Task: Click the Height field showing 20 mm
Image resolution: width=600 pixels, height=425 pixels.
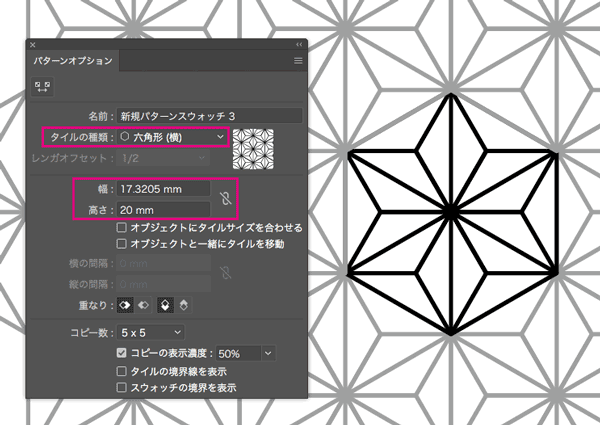Action: click(164, 210)
